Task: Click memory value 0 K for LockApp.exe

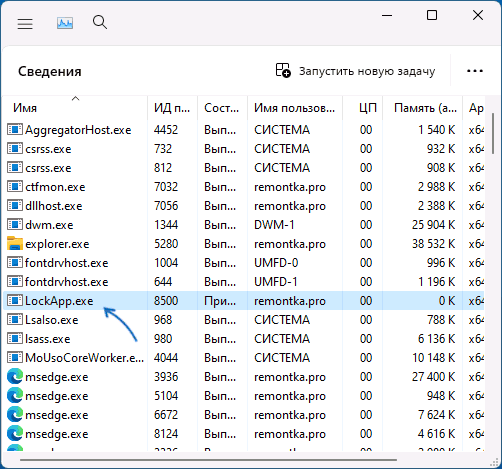Action: coord(447,301)
